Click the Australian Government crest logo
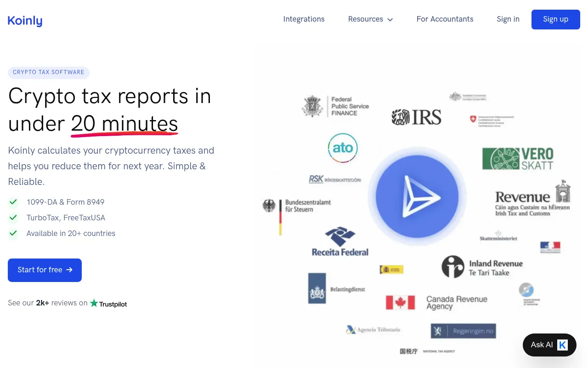This screenshot has width=588, height=368. point(468,97)
